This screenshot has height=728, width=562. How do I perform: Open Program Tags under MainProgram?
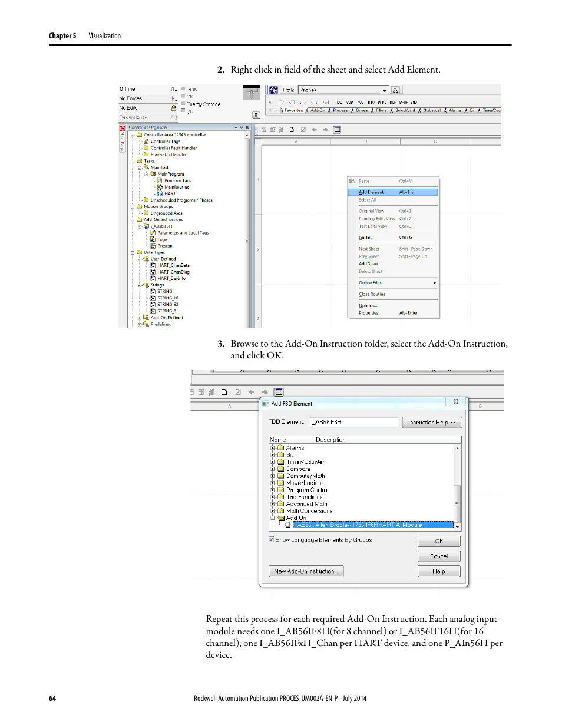[x=177, y=180]
